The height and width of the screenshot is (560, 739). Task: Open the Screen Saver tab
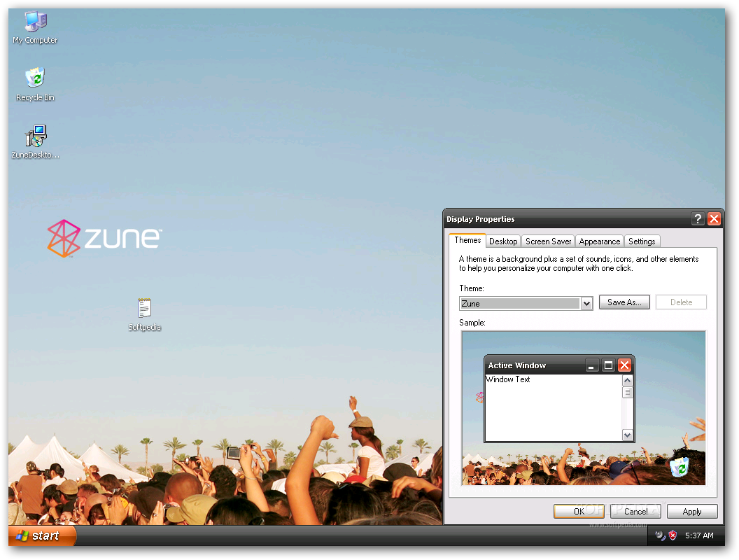tap(548, 241)
